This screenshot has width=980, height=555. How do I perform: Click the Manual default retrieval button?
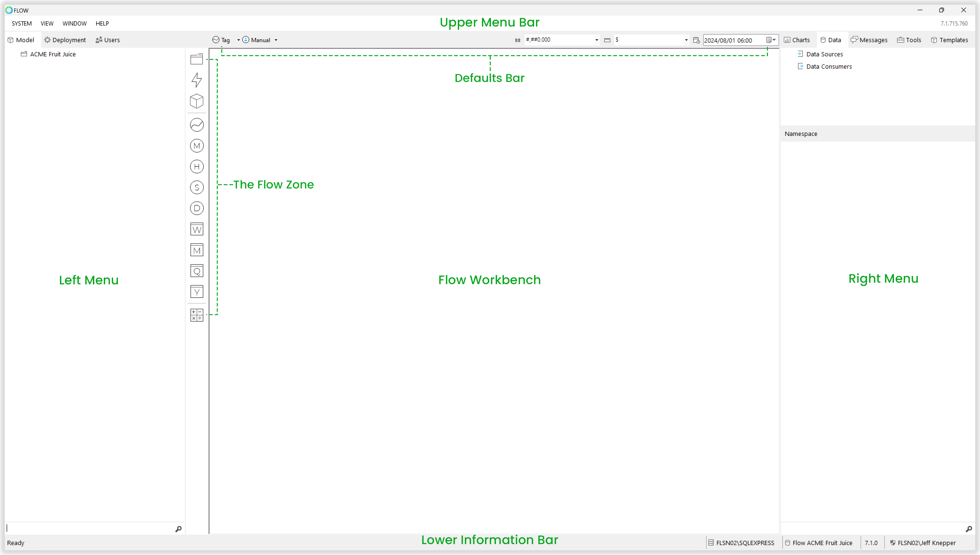click(256, 40)
